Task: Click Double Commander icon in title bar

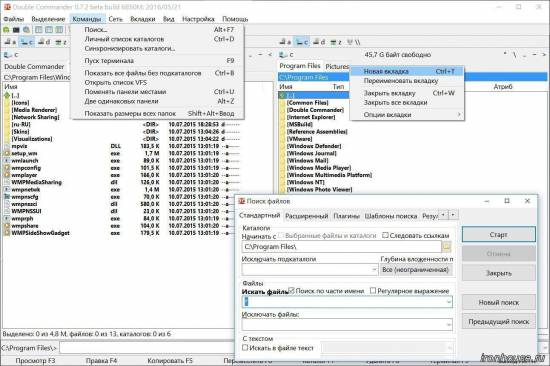Action: (x=7, y=7)
